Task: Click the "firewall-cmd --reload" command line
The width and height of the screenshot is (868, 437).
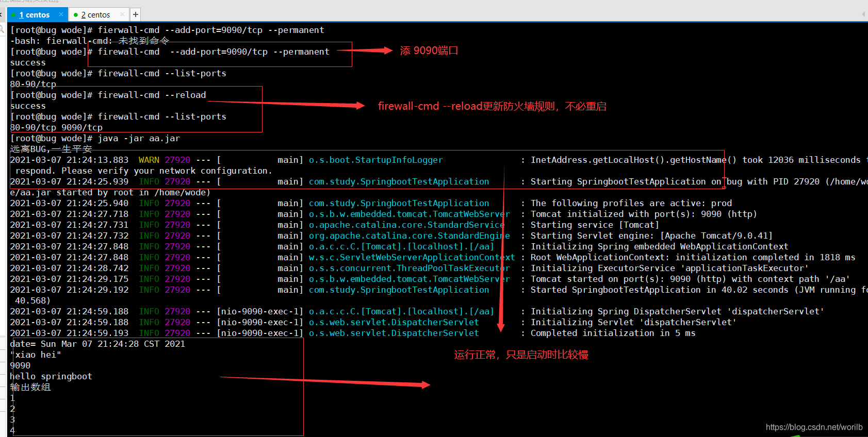Action: (108, 95)
